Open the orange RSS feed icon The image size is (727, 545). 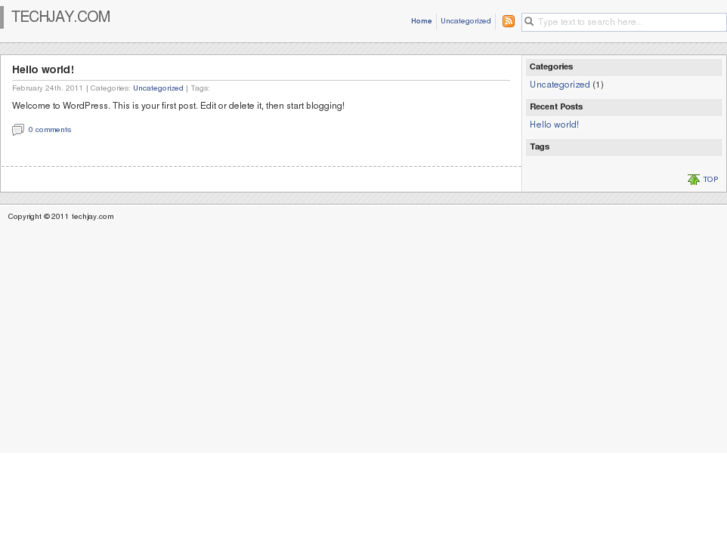(508, 21)
